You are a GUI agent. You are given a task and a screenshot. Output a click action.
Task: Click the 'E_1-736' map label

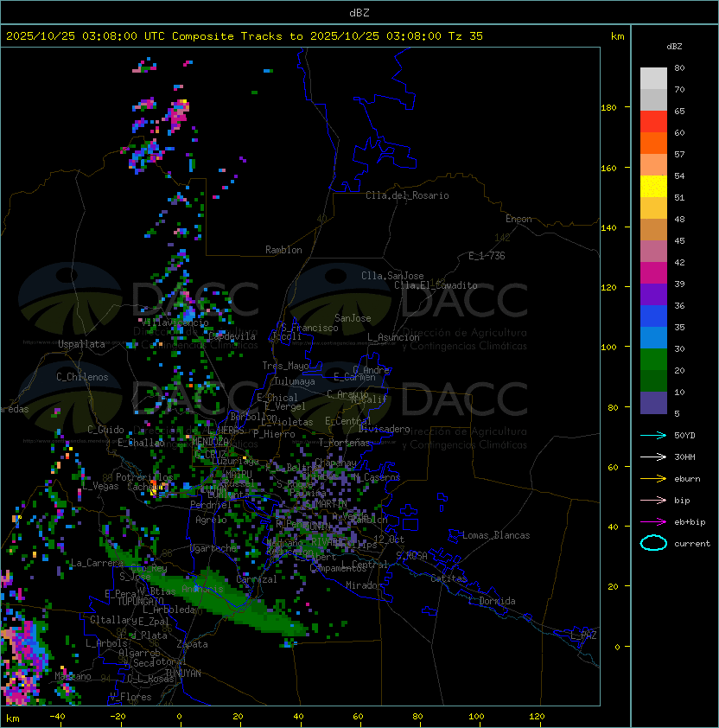coord(487,256)
